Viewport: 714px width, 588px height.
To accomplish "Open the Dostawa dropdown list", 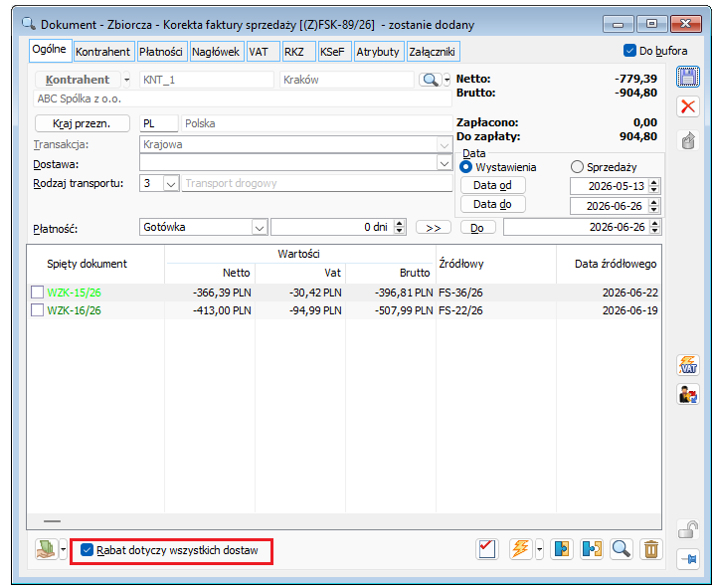I will coord(445,163).
